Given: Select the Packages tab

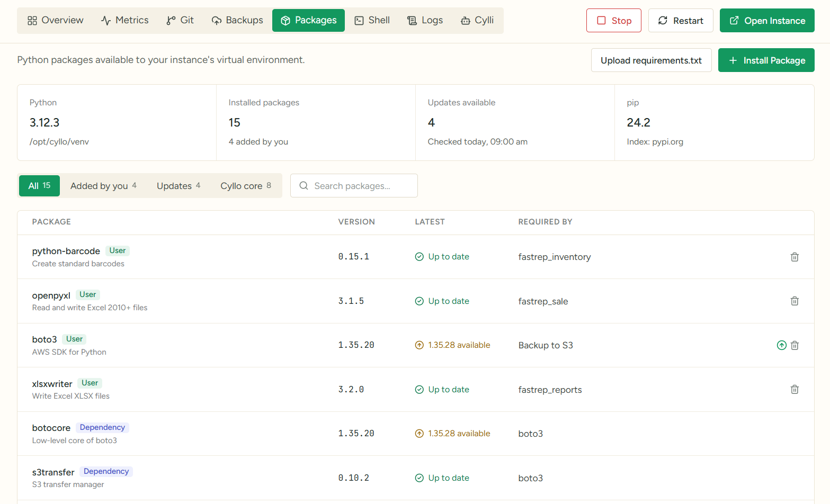Looking at the screenshot, I should [308, 21].
